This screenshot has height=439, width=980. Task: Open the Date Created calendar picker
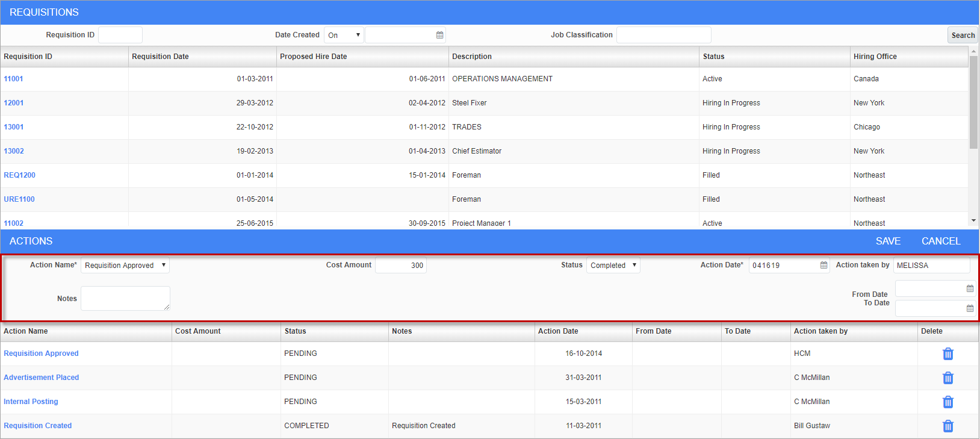pyautogui.click(x=439, y=35)
